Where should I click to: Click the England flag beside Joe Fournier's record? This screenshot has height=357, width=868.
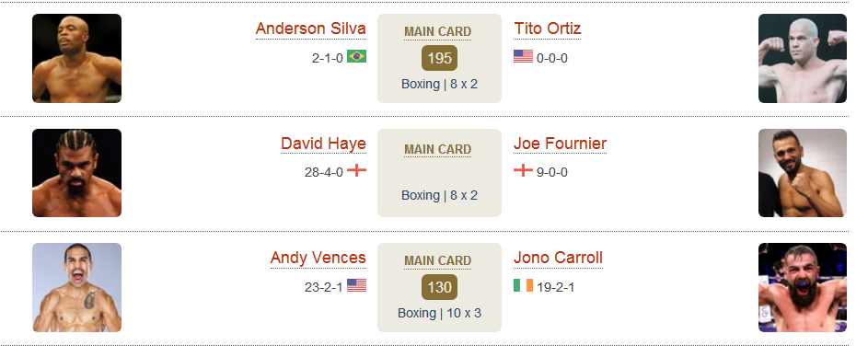pyautogui.click(x=523, y=170)
